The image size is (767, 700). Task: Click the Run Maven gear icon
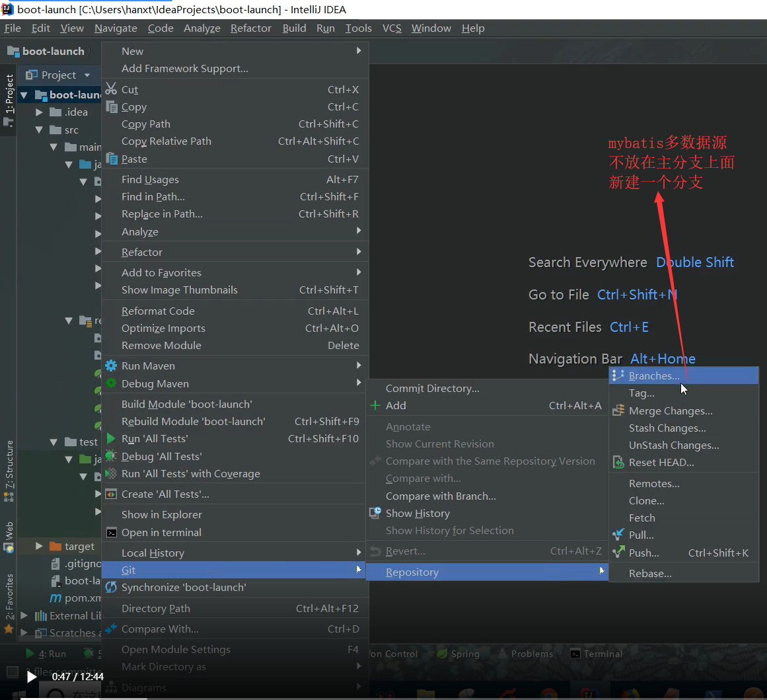(111, 366)
